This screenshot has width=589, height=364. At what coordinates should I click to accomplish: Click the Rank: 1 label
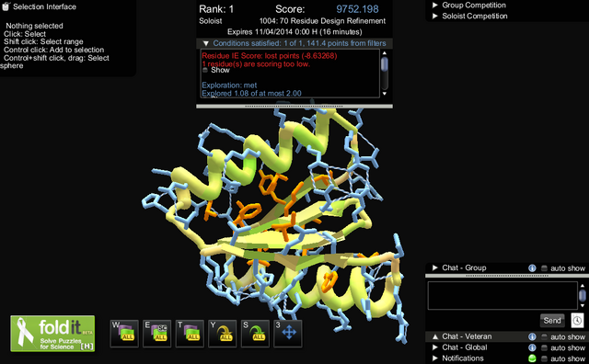(x=216, y=9)
